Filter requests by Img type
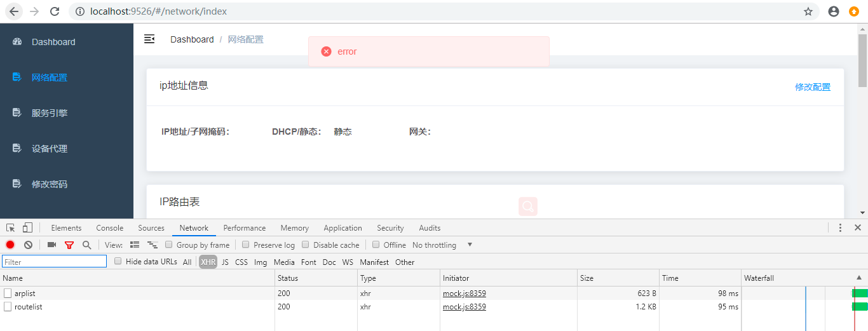Image resolution: width=868 pixels, height=331 pixels. [261, 262]
